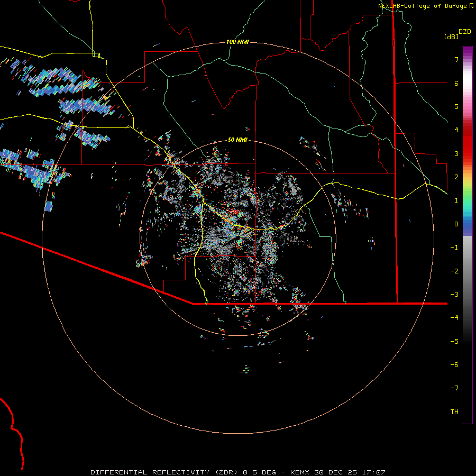This screenshot has height=476, width=476.
Task: Select the "DZD" legend title
Action: 465,32
